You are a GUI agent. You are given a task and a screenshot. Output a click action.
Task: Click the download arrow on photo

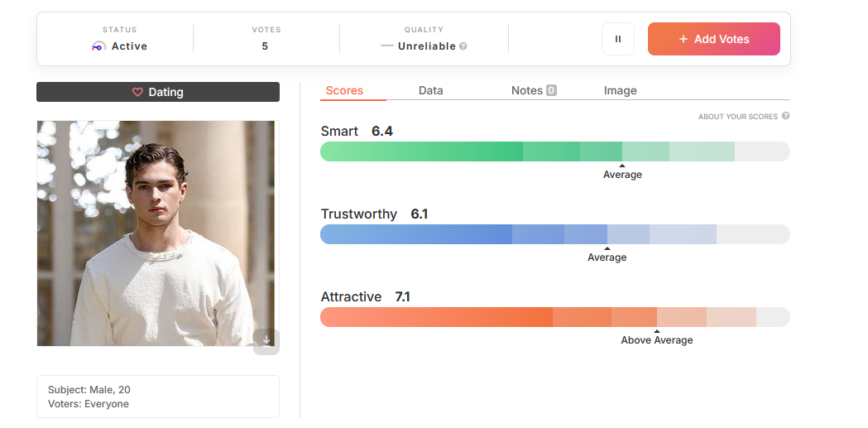point(266,340)
